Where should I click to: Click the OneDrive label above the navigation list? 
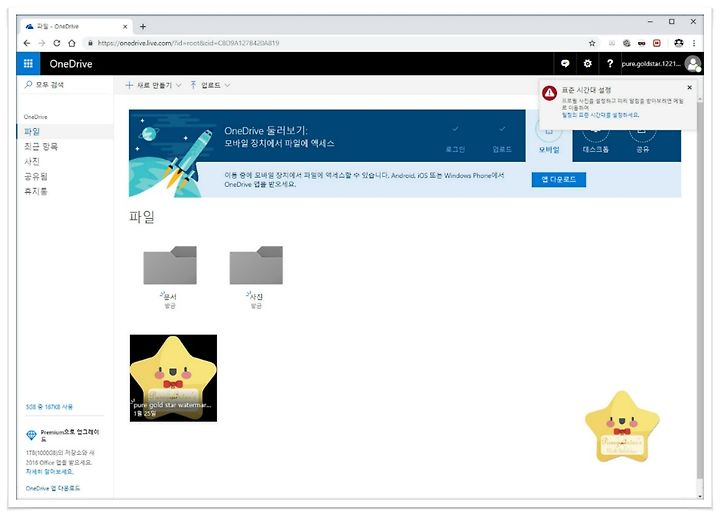(35, 117)
